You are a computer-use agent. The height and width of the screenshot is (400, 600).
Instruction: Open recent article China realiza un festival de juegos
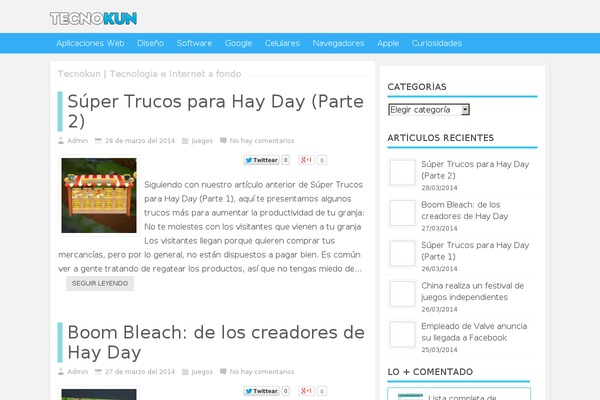[x=473, y=291]
